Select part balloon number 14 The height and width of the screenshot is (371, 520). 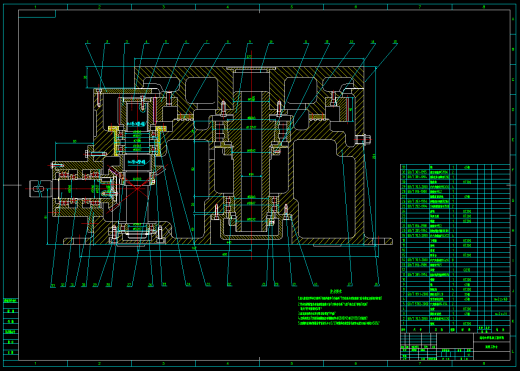(x=373, y=42)
